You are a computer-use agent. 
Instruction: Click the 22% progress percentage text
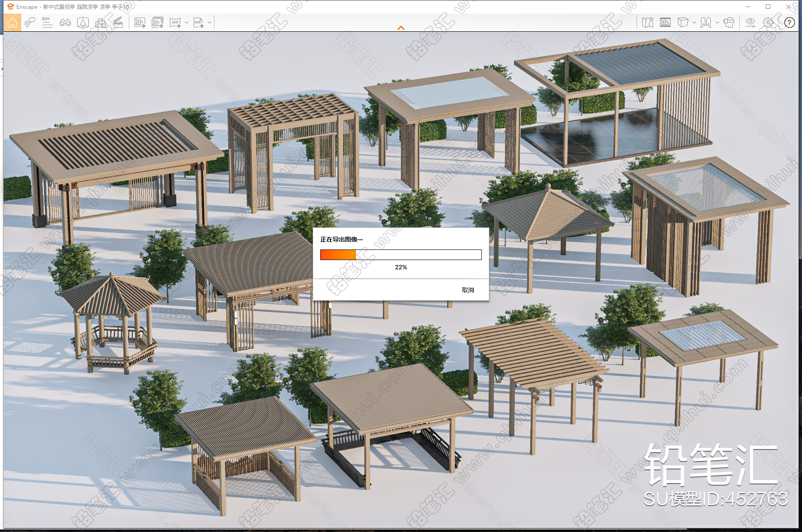point(401,267)
